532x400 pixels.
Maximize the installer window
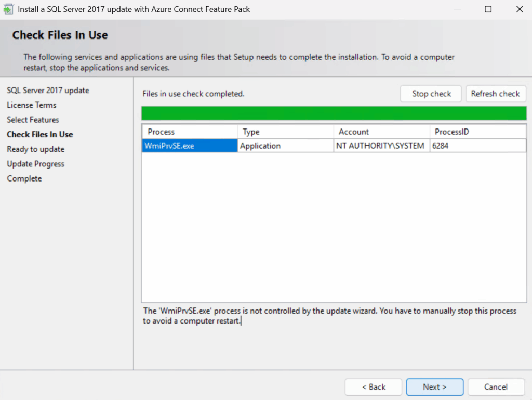click(x=488, y=9)
